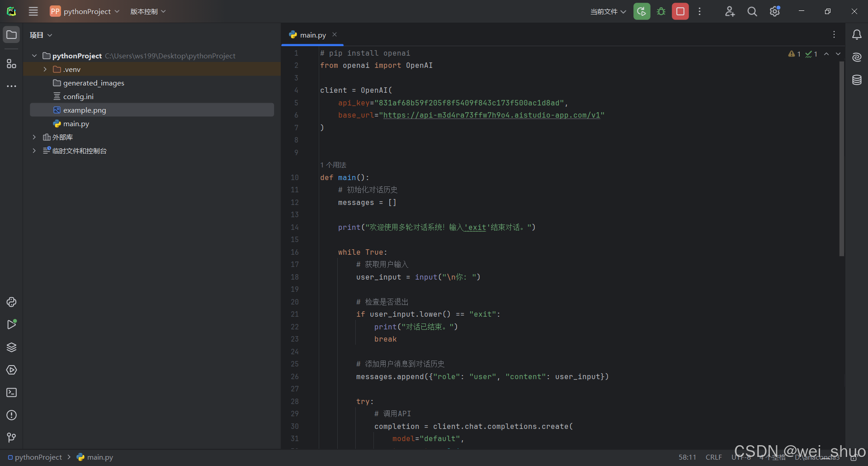Open the 当前文件 run configuration dropdown
This screenshot has height=466, width=868.
(608, 11)
